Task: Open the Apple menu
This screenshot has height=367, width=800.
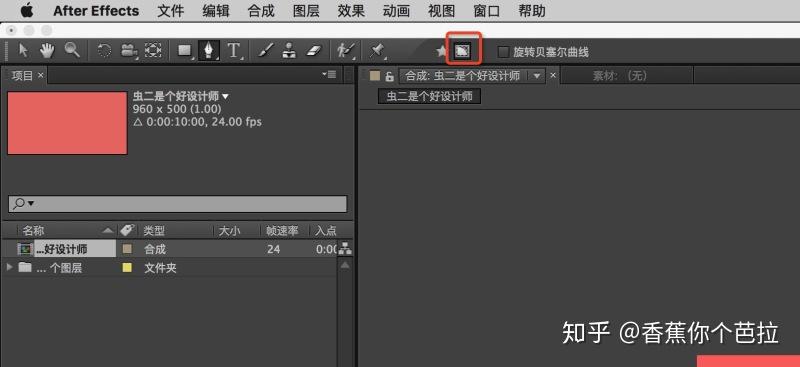Action: (x=26, y=10)
